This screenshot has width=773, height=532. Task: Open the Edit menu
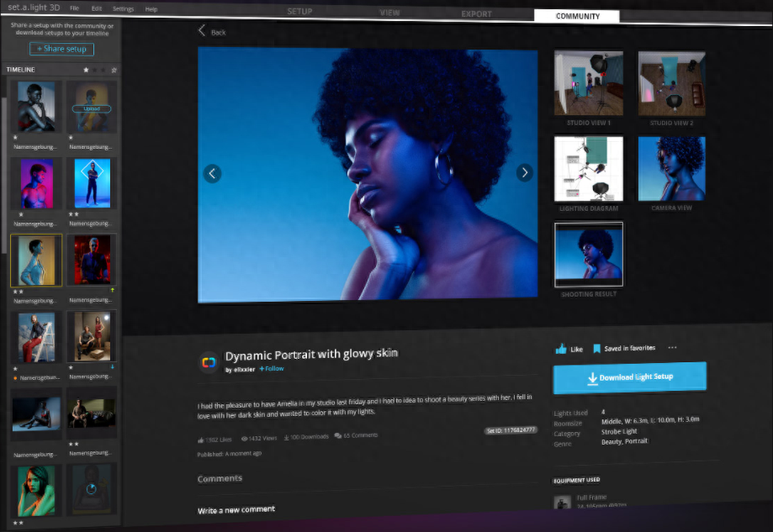(x=97, y=8)
